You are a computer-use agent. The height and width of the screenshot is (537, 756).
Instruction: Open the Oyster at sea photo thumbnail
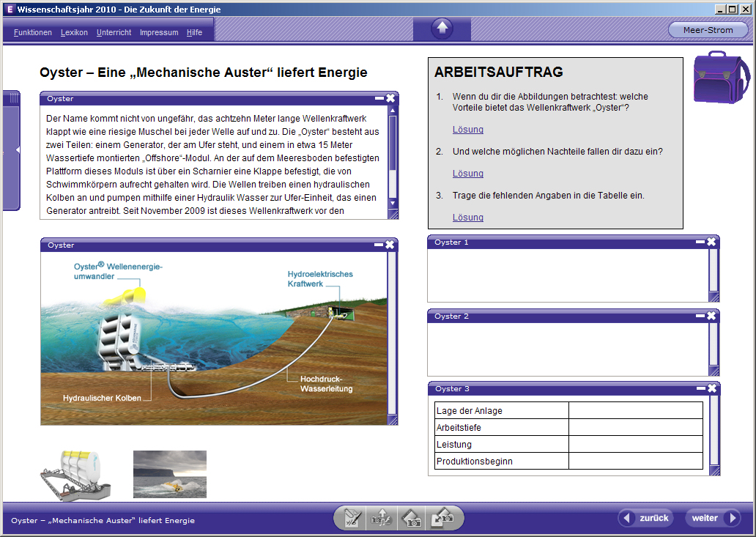click(x=170, y=474)
